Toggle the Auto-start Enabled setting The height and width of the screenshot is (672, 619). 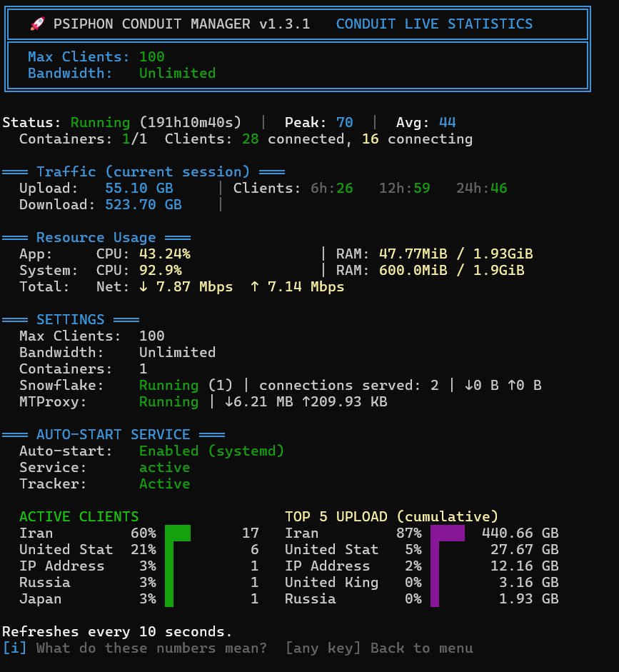tap(168, 451)
